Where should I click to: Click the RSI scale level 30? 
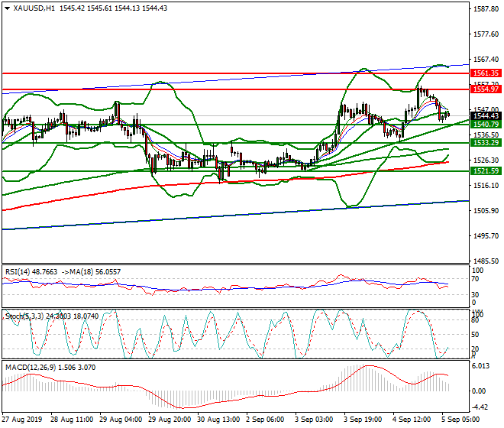[x=475, y=294]
